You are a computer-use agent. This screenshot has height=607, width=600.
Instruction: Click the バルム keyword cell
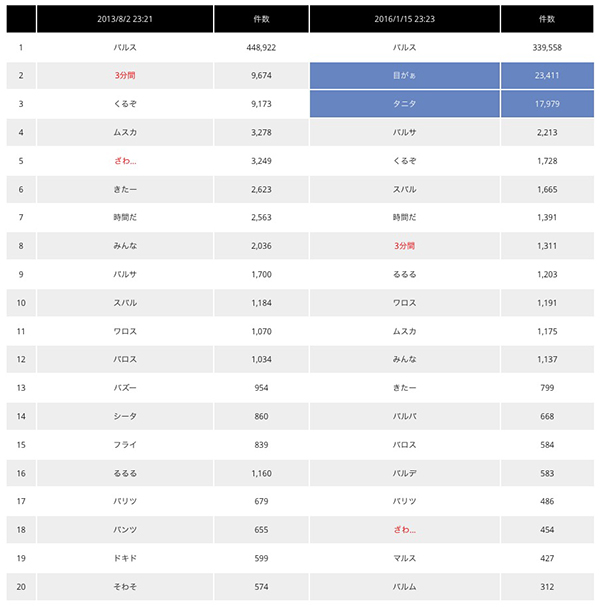[405, 586]
